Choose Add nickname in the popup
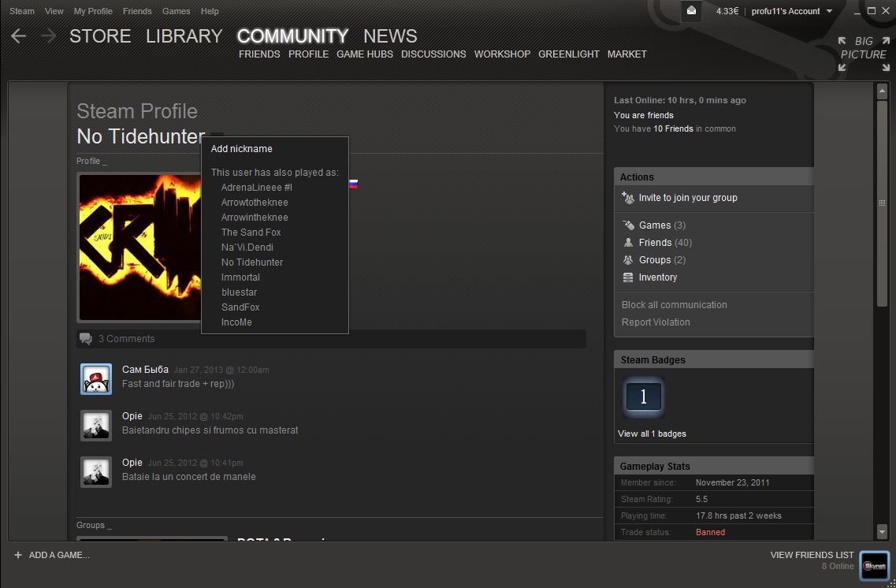The image size is (896, 588). click(x=242, y=148)
